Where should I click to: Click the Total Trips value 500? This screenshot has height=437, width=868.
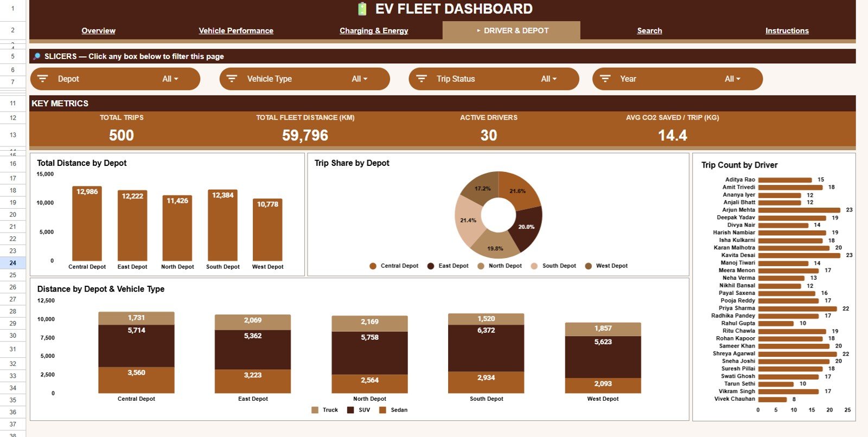[x=122, y=135]
